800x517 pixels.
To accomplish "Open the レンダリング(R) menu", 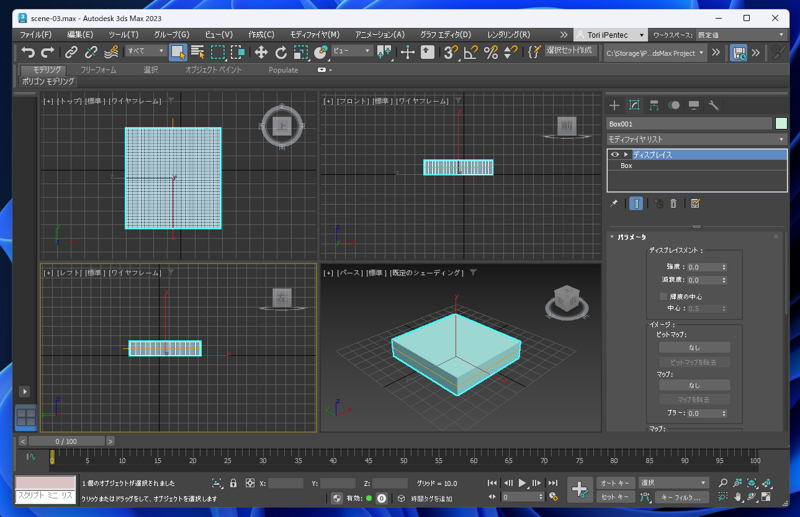I will pos(509,35).
